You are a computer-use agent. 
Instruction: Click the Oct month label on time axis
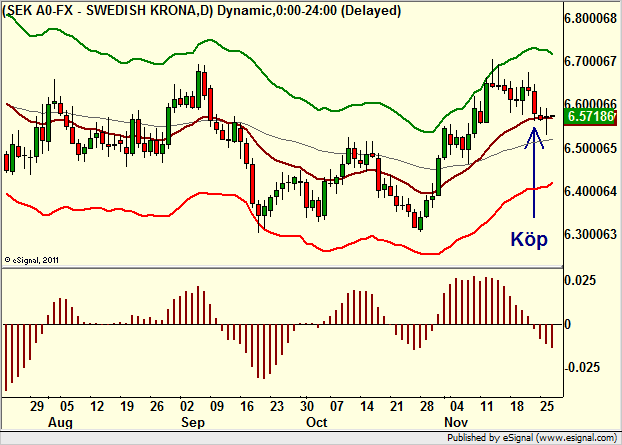pos(317,422)
